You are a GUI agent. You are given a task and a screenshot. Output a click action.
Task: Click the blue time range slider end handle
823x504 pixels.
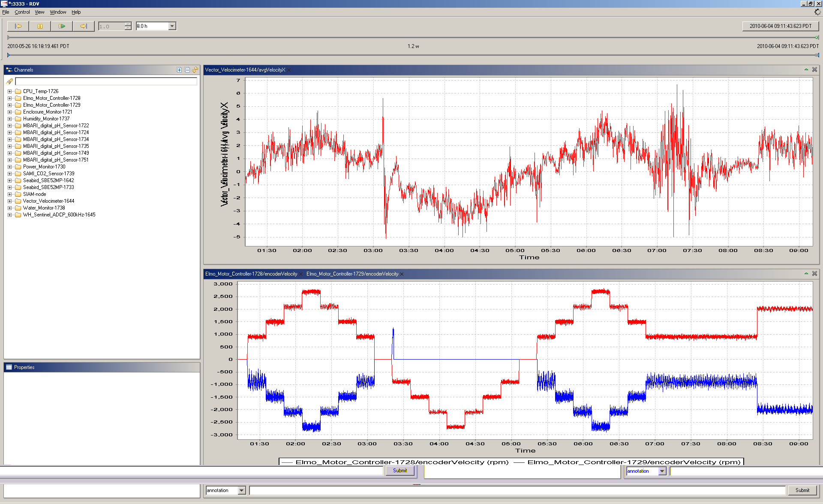click(817, 55)
